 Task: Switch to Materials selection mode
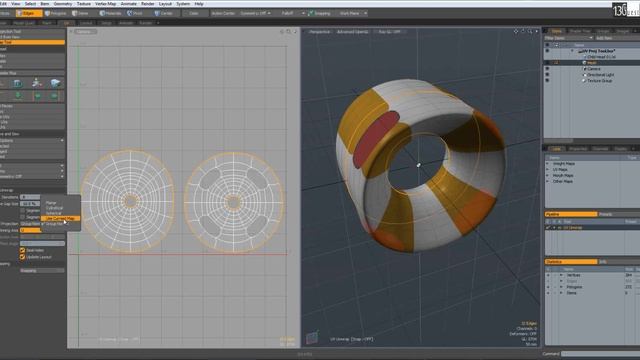111,13
